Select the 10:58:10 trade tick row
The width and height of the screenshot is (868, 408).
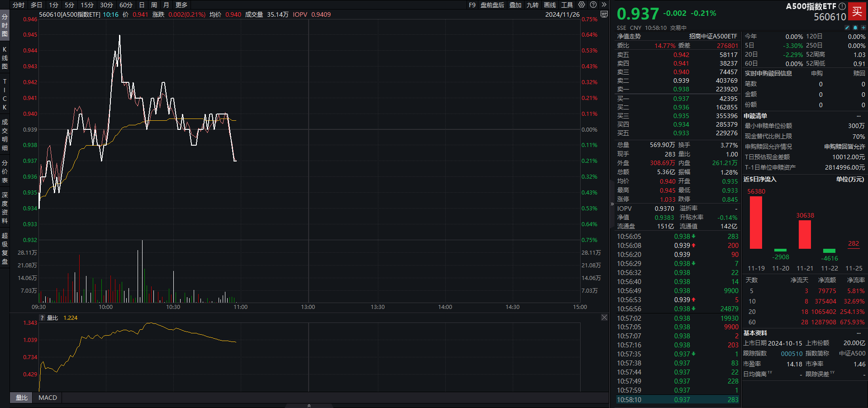(x=677, y=400)
